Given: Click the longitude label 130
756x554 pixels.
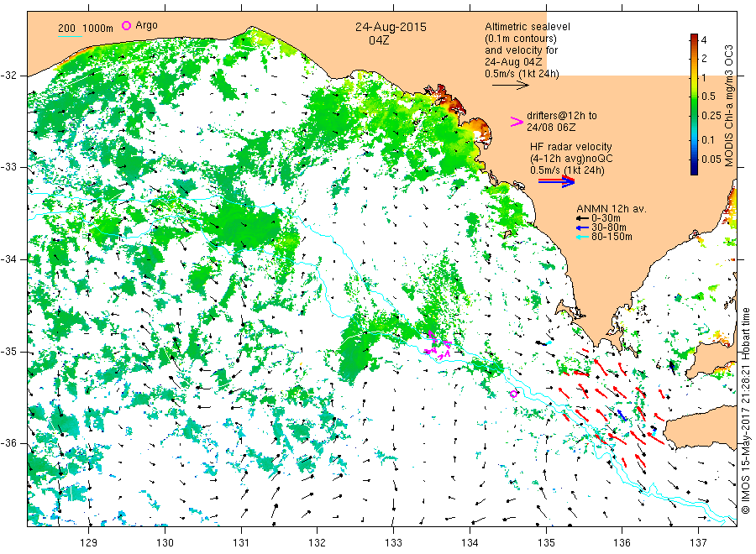Looking at the screenshot, I should coord(165,543).
